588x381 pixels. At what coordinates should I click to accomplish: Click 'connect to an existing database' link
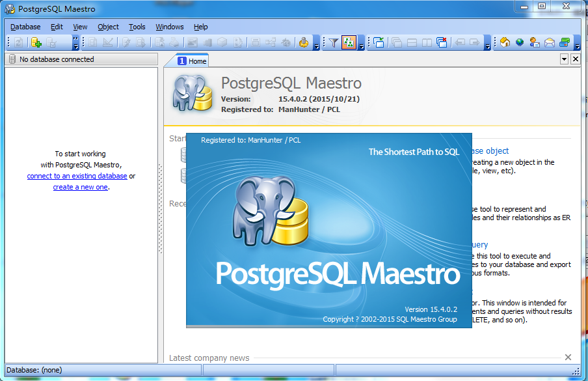pos(77,176)
